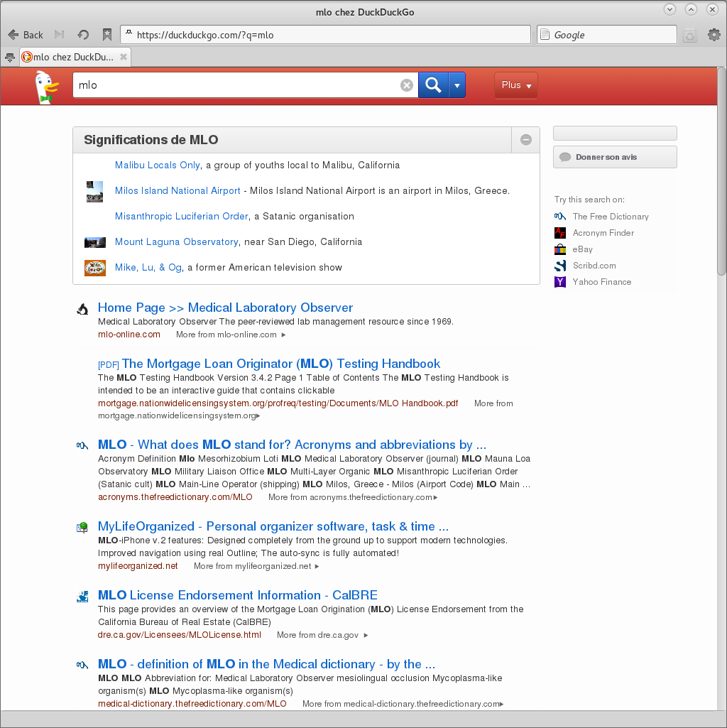This screenshot has width=727, height=728.
Task: Open the Plus dropdown menu
Action: point(515,85)
